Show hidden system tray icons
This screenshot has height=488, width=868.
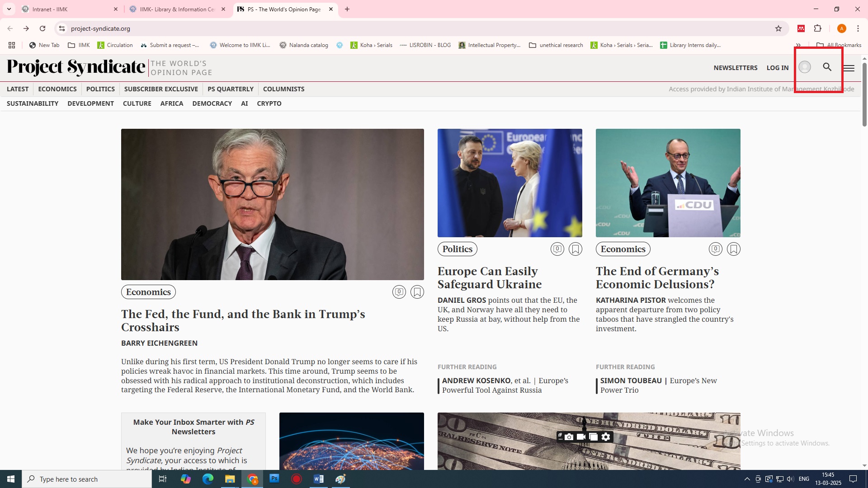pyautogui.click(x=747, y=479)
